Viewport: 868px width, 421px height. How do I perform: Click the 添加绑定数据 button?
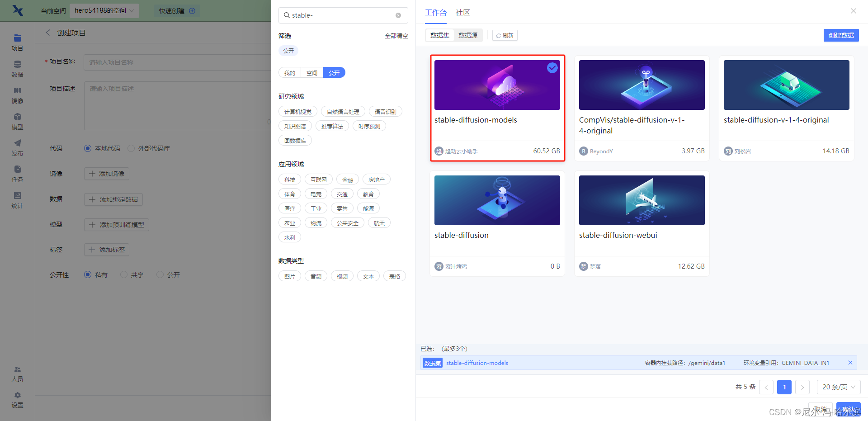[113, 199]
